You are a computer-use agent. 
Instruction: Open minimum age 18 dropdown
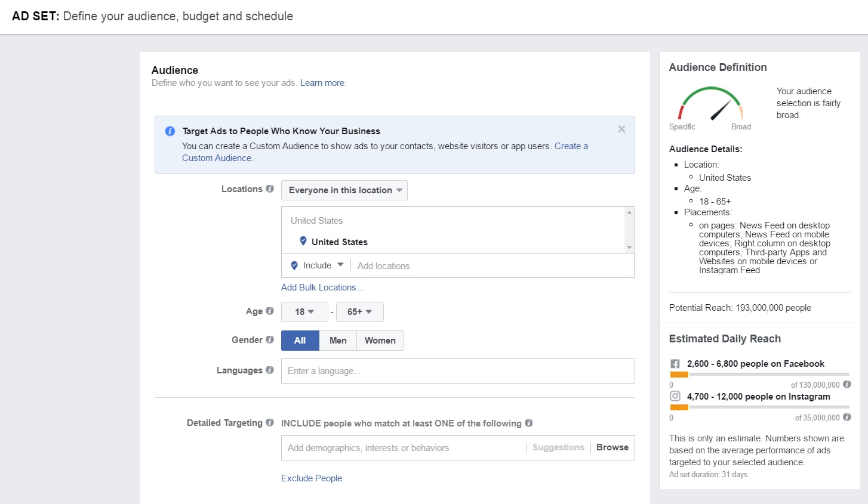304,312
